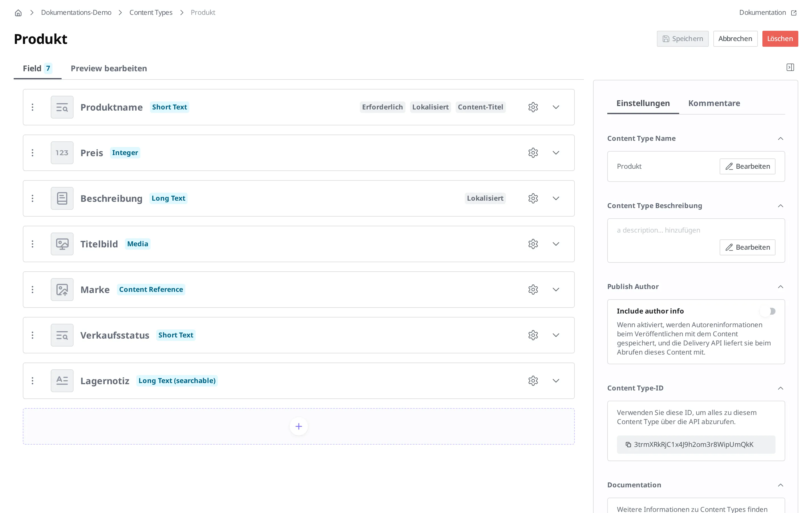Image resolution: width=812 pixels, height=513 pixels.
Task: Click the Lokalisiert badge on Beschreibung
Action: pyautogui.click(x=485, y=198)
